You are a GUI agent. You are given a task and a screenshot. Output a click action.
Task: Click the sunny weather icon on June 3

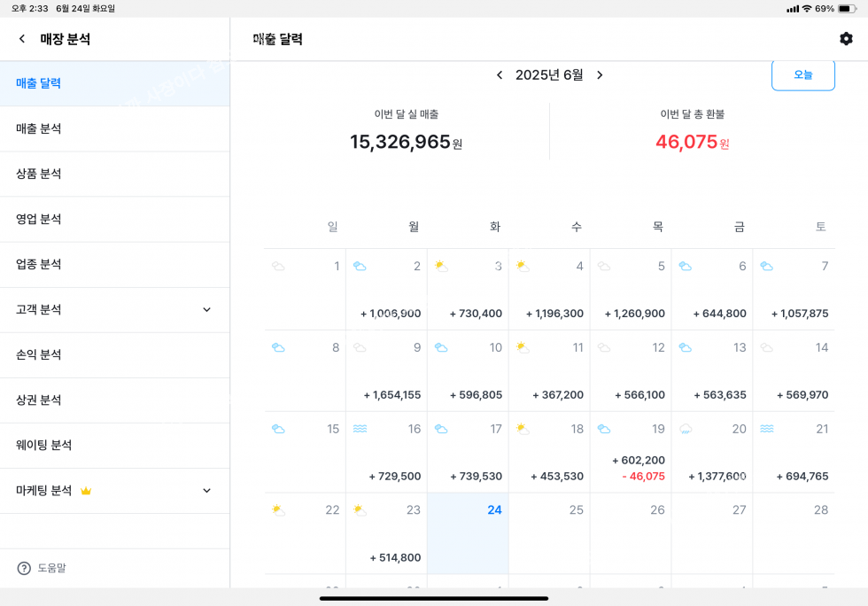tap(441, 266)
